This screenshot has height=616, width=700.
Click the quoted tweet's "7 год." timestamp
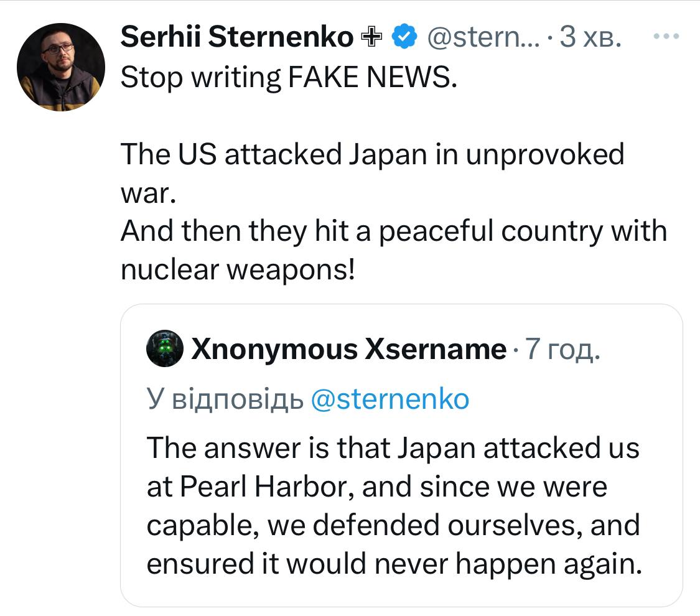point(562,349)
